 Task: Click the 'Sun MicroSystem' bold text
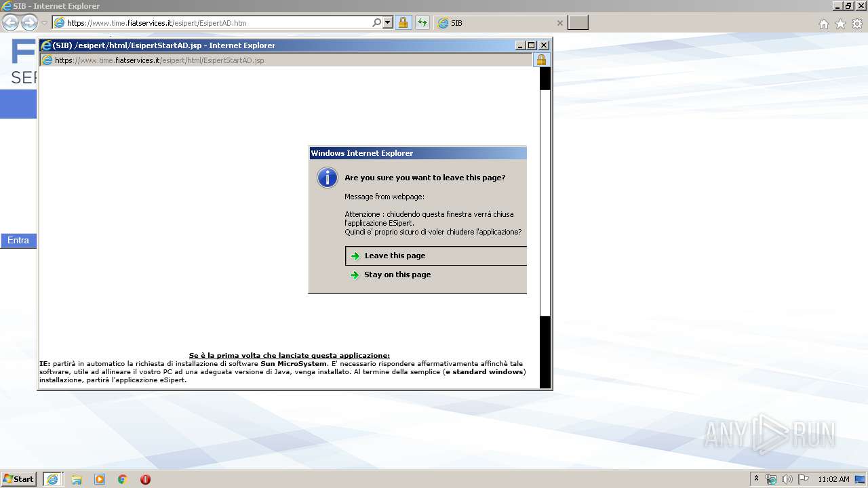pyautogui.click(x=294, y=364)
